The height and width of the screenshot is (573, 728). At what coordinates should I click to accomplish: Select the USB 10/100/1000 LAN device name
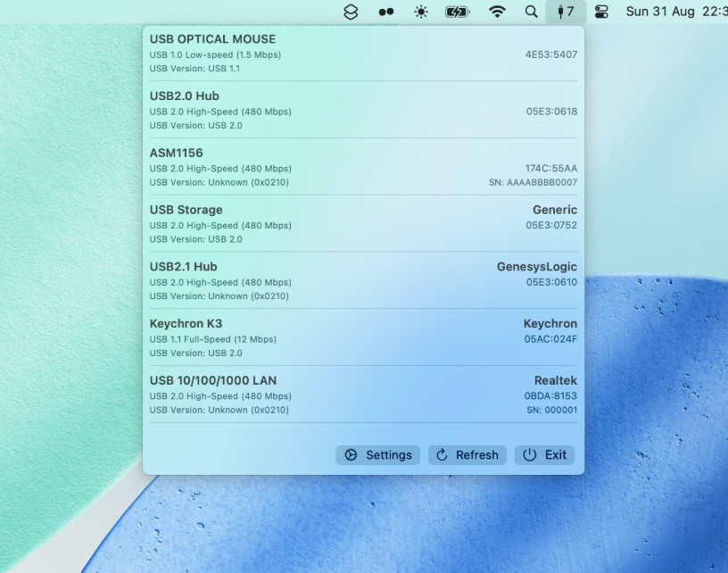click(213, 380)
